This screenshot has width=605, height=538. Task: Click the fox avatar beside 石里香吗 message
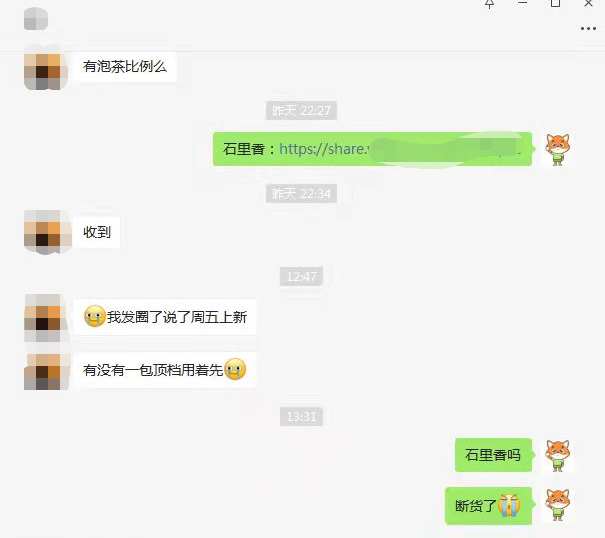coord(558,455)
